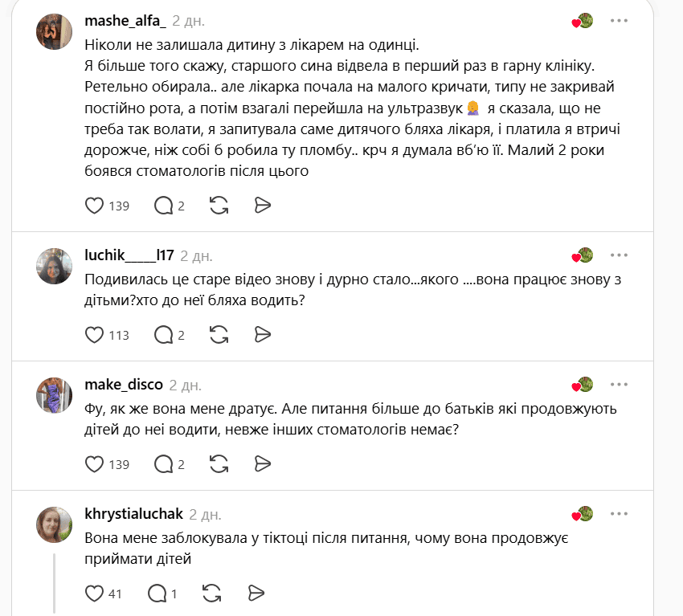
Task: Send the make_disco comment via share icon
Action: point(262,463)
